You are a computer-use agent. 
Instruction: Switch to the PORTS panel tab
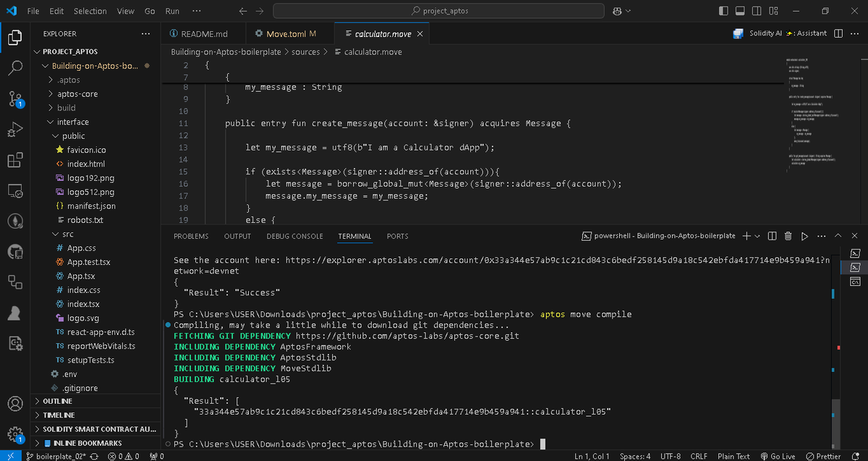[x=397, y=236]
